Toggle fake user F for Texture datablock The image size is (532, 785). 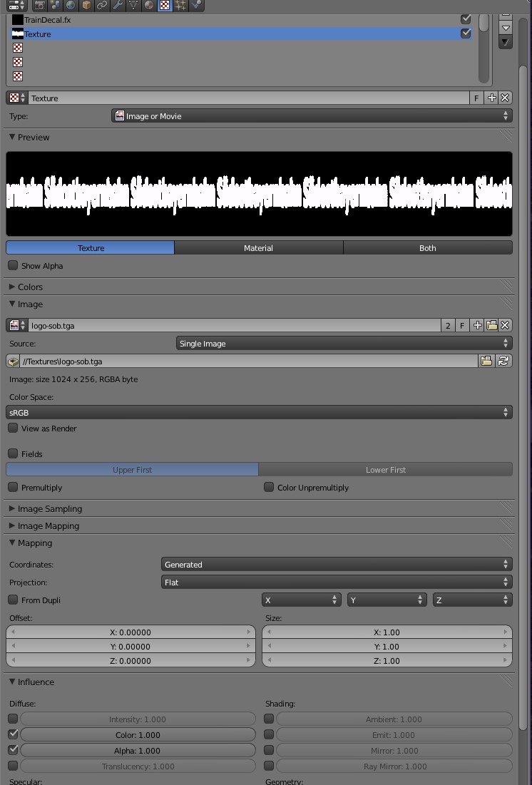pos(476,98)
